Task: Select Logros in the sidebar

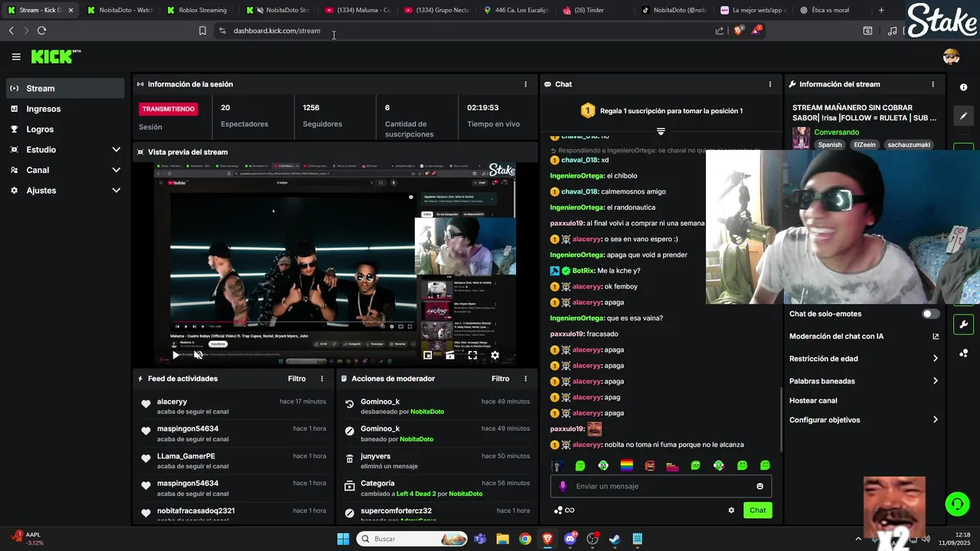Action: pyautogui.click(x=65, y=129)
